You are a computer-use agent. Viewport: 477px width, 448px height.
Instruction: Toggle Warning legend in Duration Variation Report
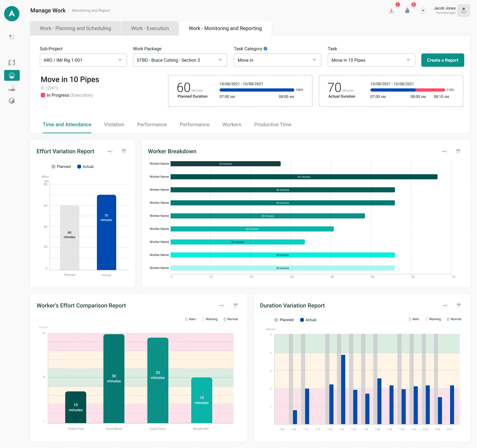(433, 319)
